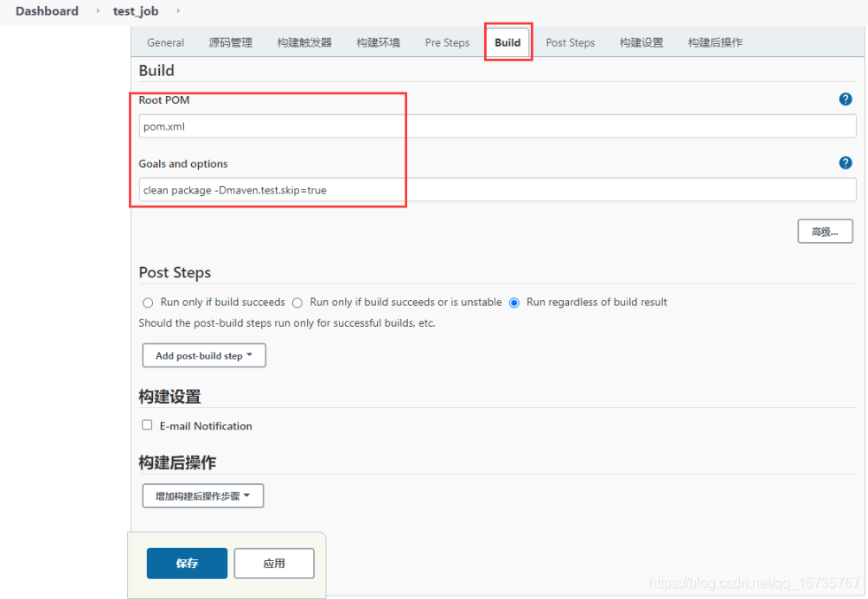Switch to the Pre Steps tab
This screenshot has width=868, height=599.
pos(447,42)
